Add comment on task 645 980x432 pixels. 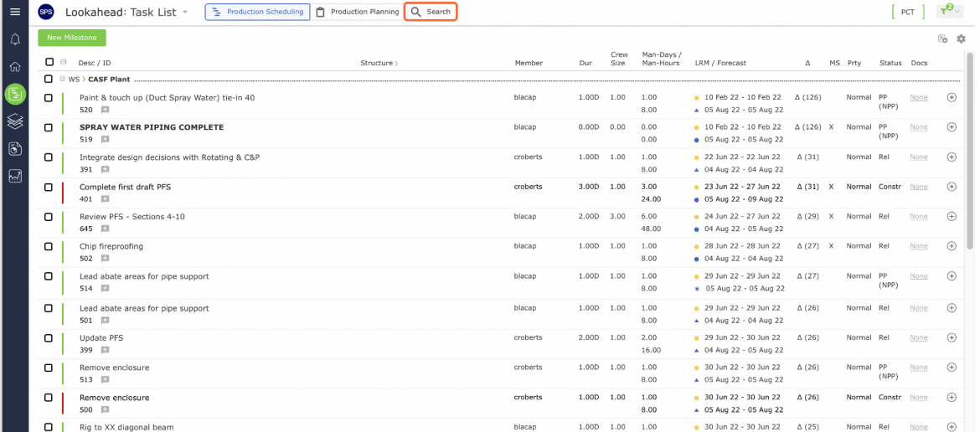pos(105,229)
